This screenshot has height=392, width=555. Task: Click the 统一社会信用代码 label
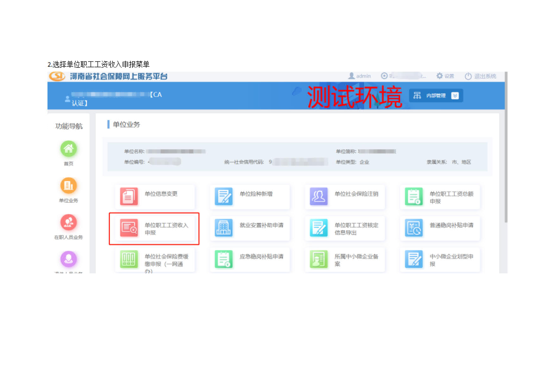(244, 162)
